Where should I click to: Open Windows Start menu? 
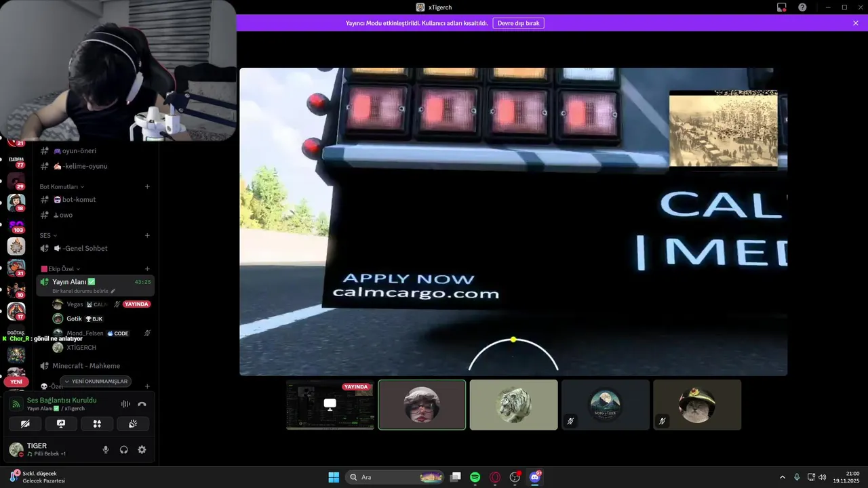tap(334, 477)
